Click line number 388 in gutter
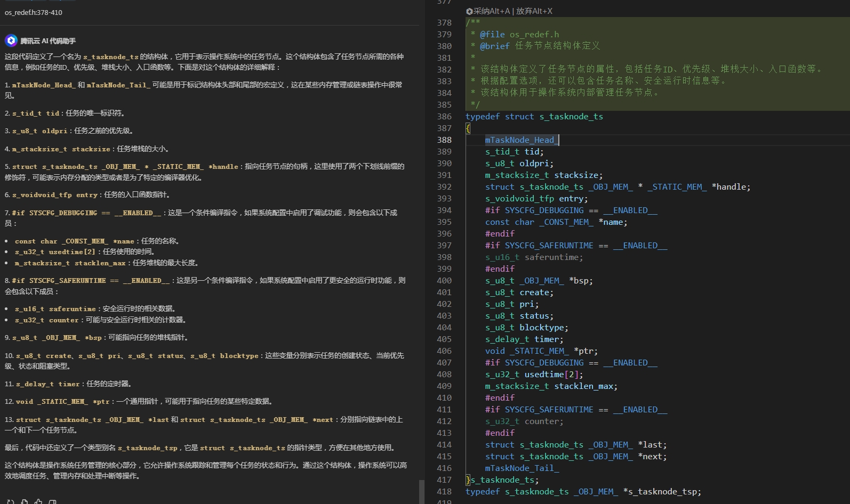 point(444,140)
